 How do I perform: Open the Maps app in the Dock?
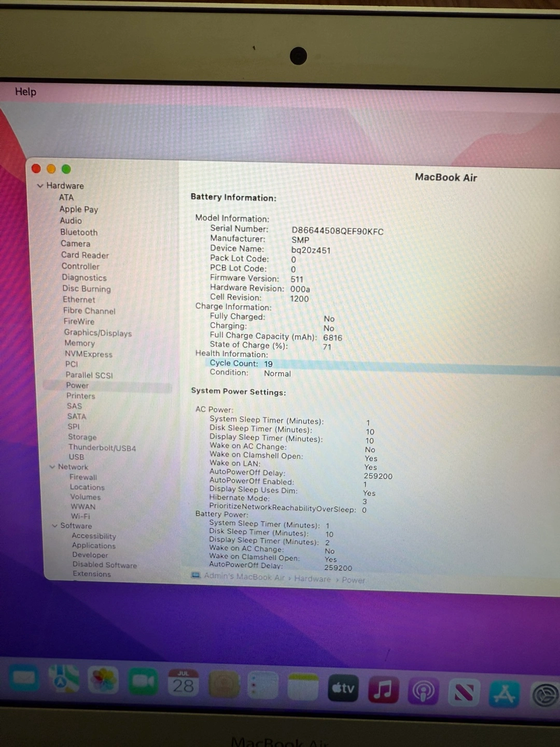pyautogui.click(x=64, y=680)
